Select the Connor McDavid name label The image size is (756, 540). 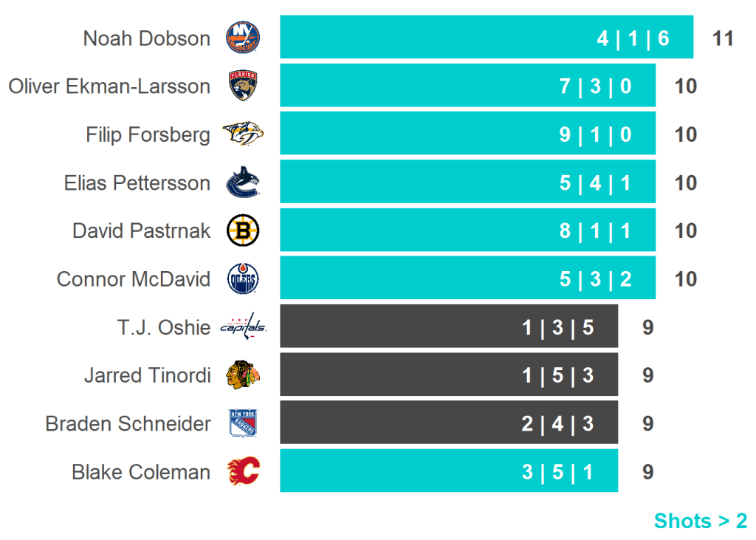(133, 279)
